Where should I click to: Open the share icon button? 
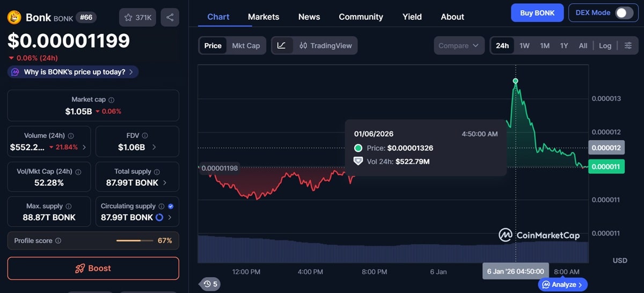tap(170, 18)
